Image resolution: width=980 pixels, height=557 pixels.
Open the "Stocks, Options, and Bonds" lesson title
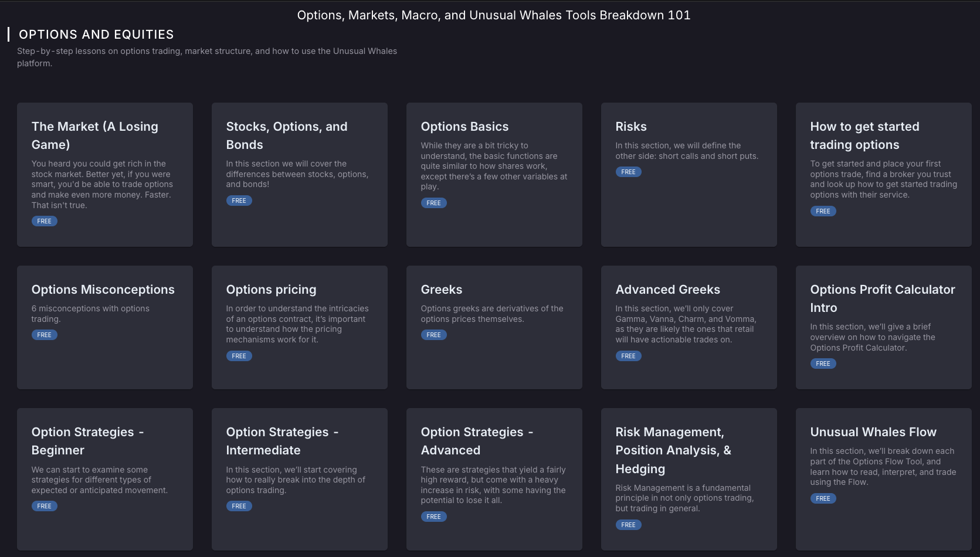click(x=287, y=135)
